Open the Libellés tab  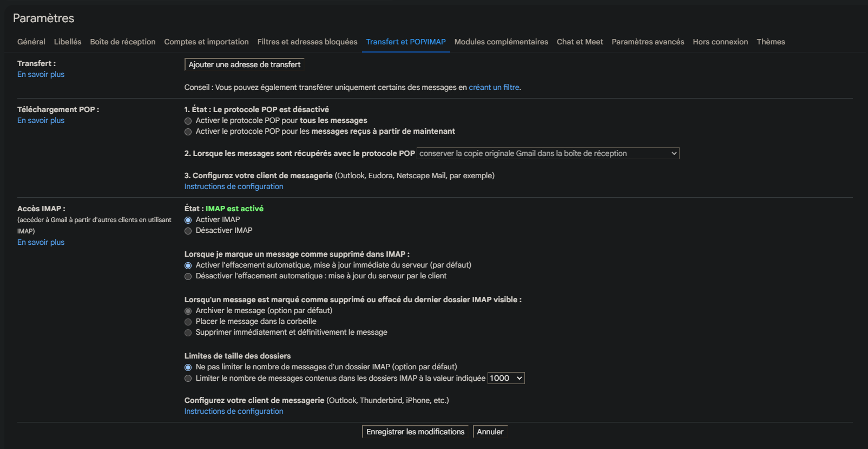68,42
